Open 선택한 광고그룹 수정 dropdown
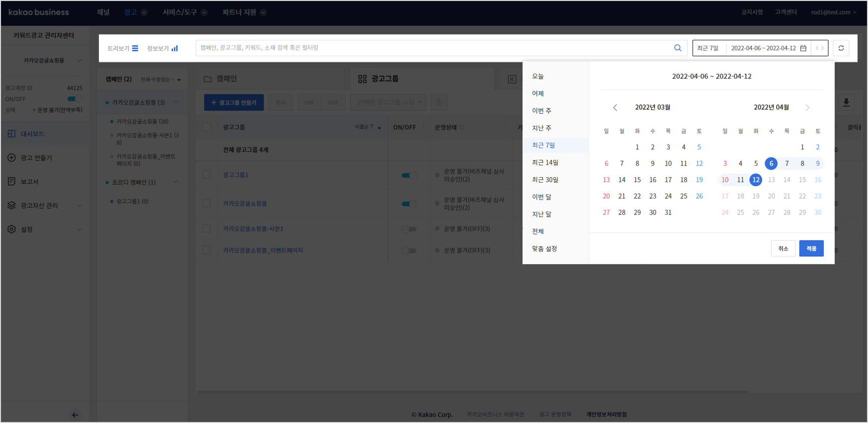This screenshot has width=868, height=423. (388, 103)
